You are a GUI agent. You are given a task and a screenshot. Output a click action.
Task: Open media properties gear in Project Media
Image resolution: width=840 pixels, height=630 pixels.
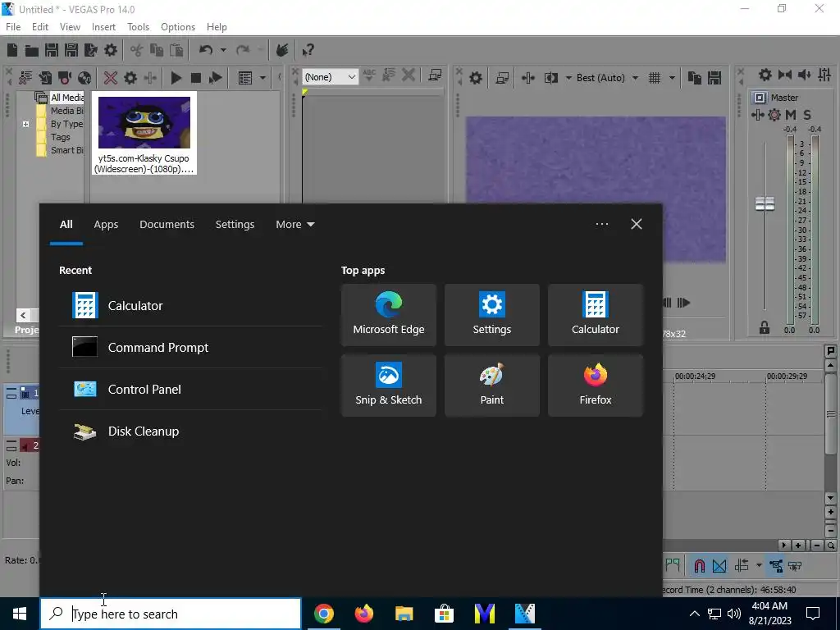coord(130,78)
